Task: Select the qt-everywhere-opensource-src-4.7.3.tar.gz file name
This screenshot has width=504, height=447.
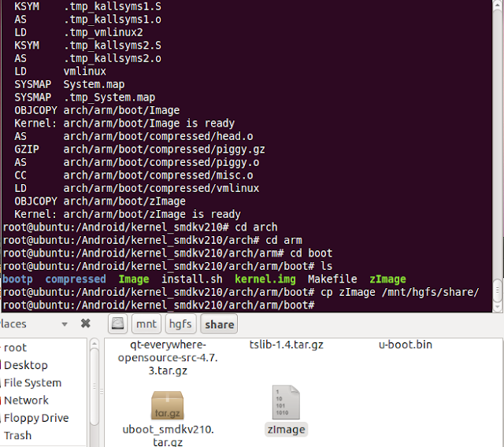Action: click(168, 357)
